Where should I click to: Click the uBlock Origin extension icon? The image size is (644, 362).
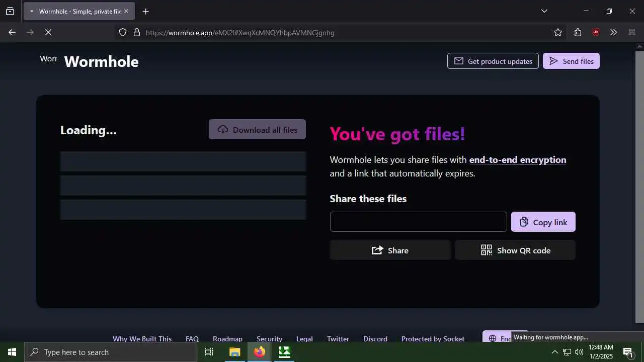tap(596, 32)
